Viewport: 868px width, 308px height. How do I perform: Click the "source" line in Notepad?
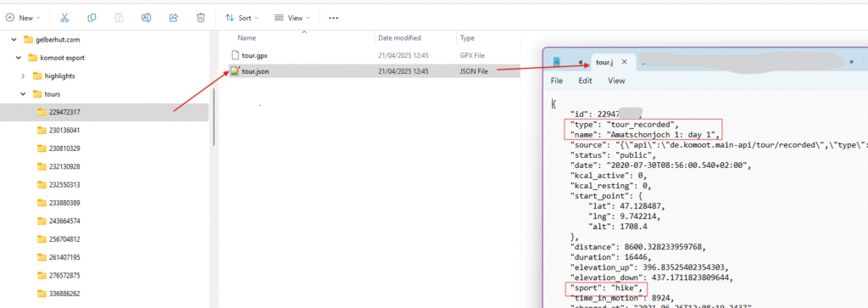(x=719, y=144)
